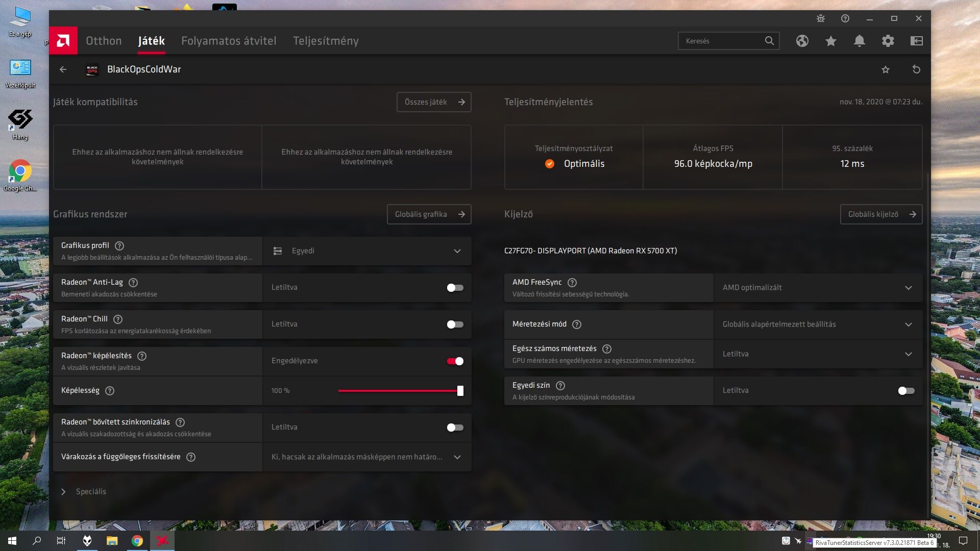Viewport: 980px width, 551px height.
Task: Go back with the left arrow
Action: coord(63,69)
